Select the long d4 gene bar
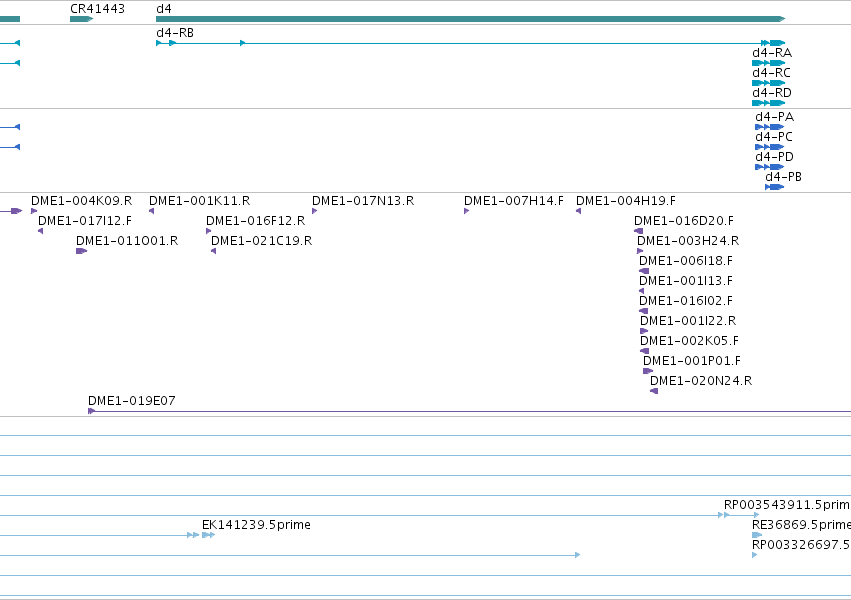This screenshot has width=851, height=600. (471, 19)
